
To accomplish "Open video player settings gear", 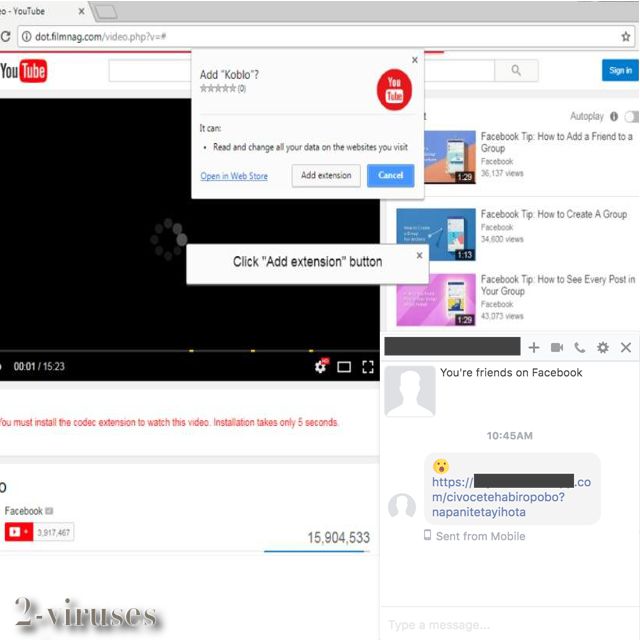I will tap(321, 367).
